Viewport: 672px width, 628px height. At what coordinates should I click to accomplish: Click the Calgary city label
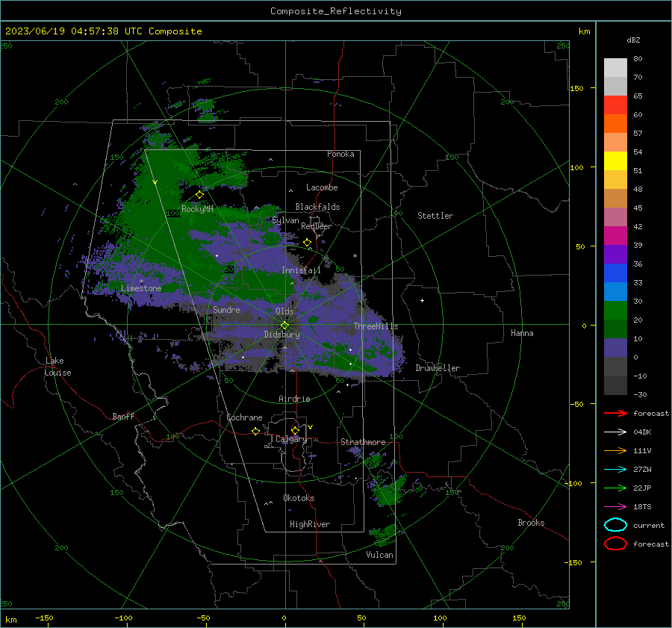pyautogui.click(x=291, y=439)
